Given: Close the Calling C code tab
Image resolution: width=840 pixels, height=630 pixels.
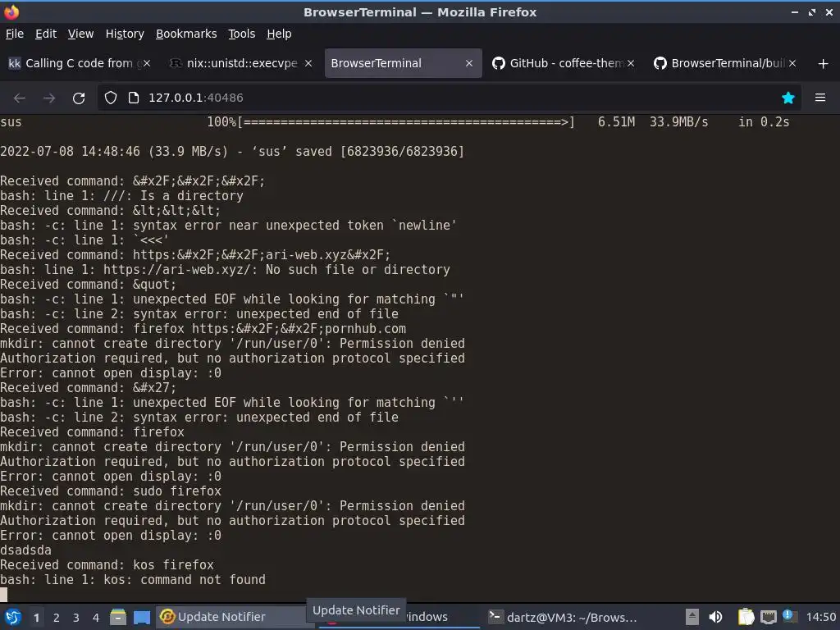Looking at the screenshot, I should coord(147,63).
